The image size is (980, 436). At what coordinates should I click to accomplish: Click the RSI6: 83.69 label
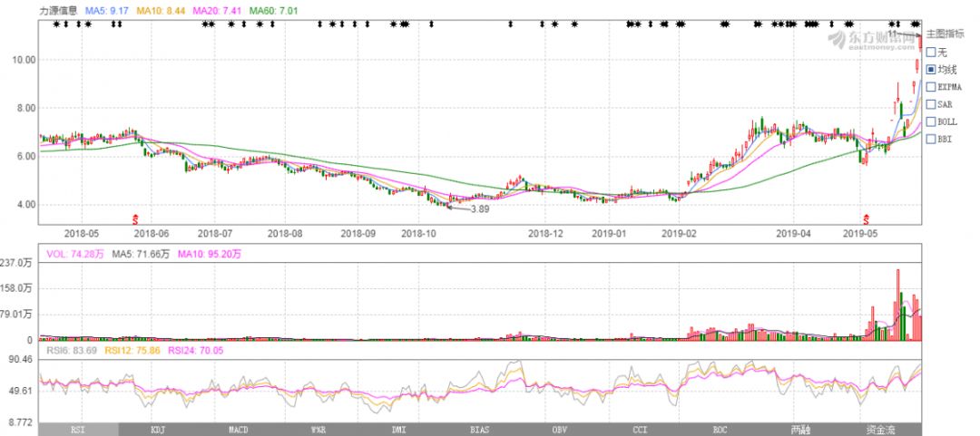pos(72,351)
